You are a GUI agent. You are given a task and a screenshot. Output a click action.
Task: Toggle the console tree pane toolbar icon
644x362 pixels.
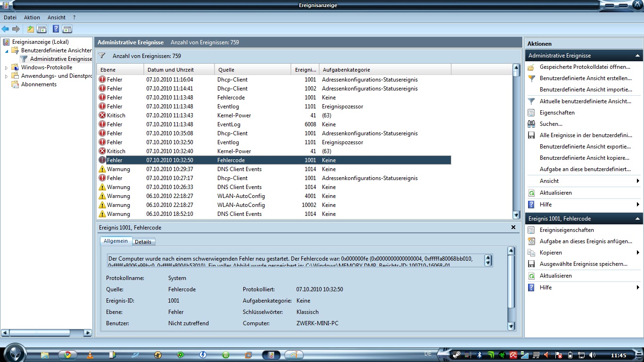pyautogui.click(x=42, y=29)
